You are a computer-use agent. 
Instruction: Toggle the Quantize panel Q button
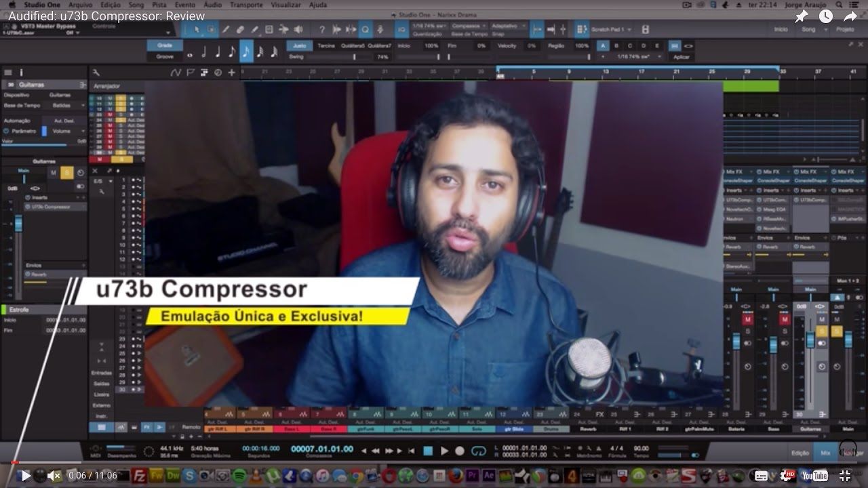pyautogui.click(x=366, y=30)
